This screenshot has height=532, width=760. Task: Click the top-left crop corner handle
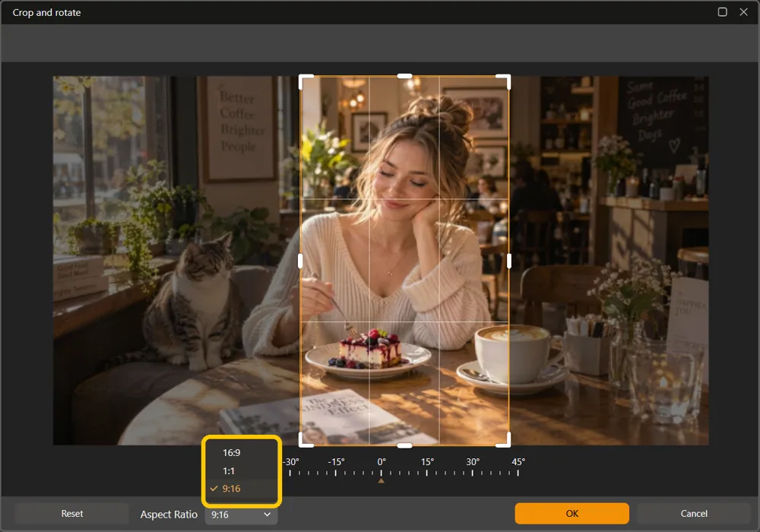pyautogui.click(x=302, y=78)
